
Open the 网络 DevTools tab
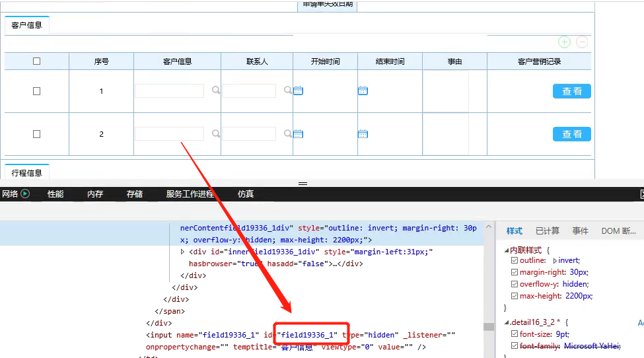(x=10, y=194)
